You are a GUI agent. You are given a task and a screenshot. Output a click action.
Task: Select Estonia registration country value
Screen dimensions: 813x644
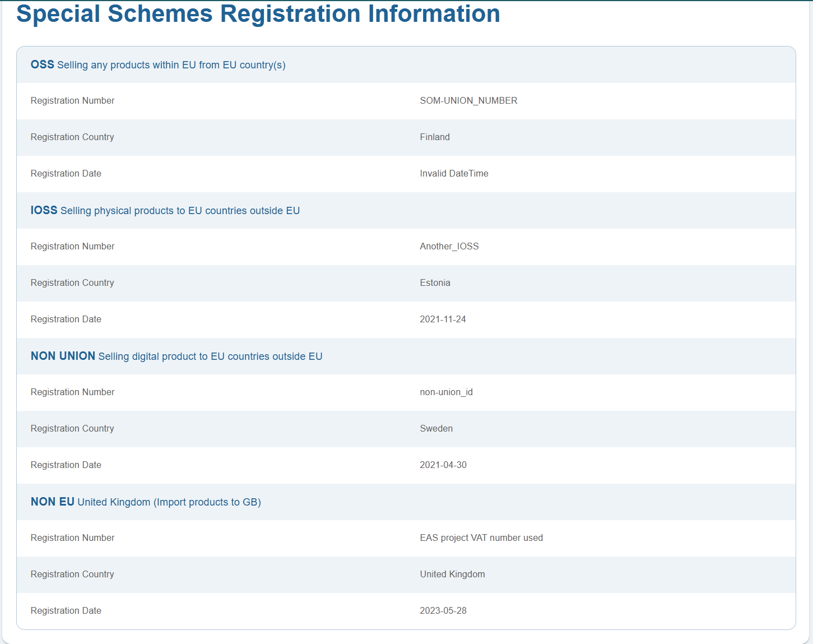click(x=435, y=283)
